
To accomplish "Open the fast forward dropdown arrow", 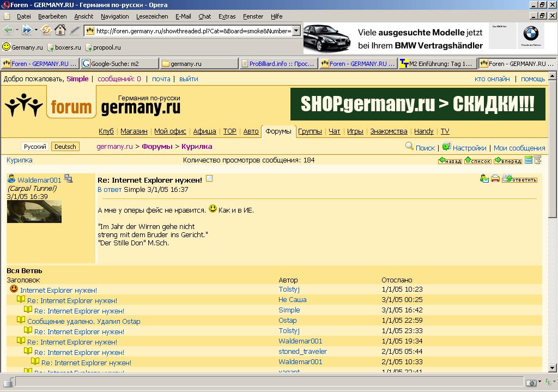I will click(x=36, y=31).
